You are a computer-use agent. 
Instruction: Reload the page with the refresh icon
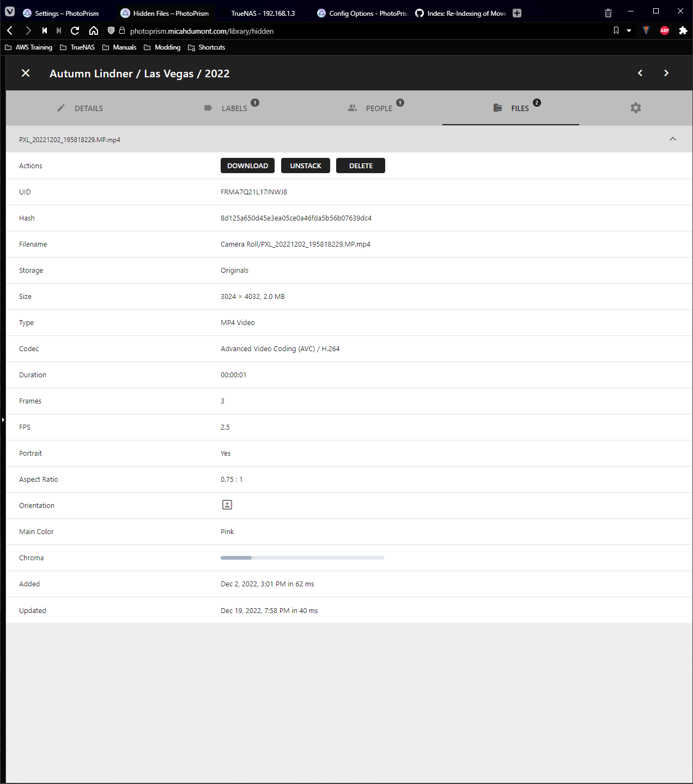click(75, 30)
